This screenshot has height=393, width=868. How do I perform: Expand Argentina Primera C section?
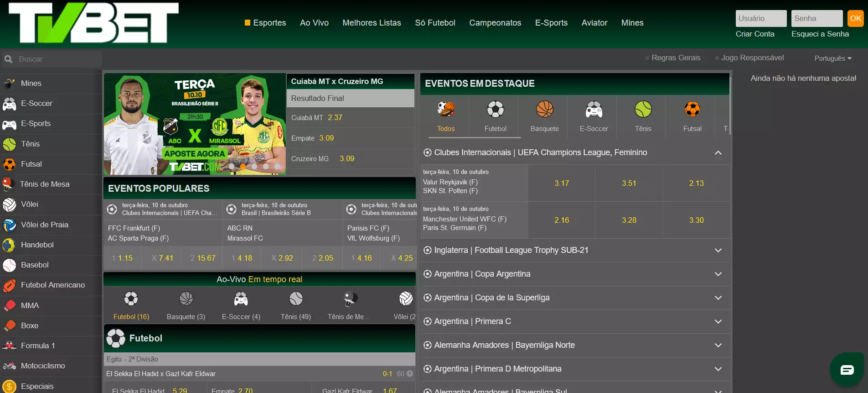(x=718, y=322)
